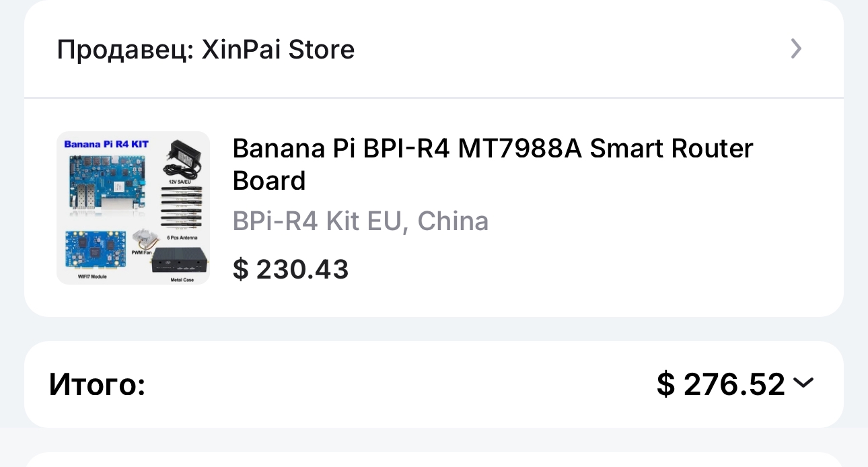Viewport: 868px width, 467px height.
Task: Tap the $ 230.43 item price
Action: point(291,270)
